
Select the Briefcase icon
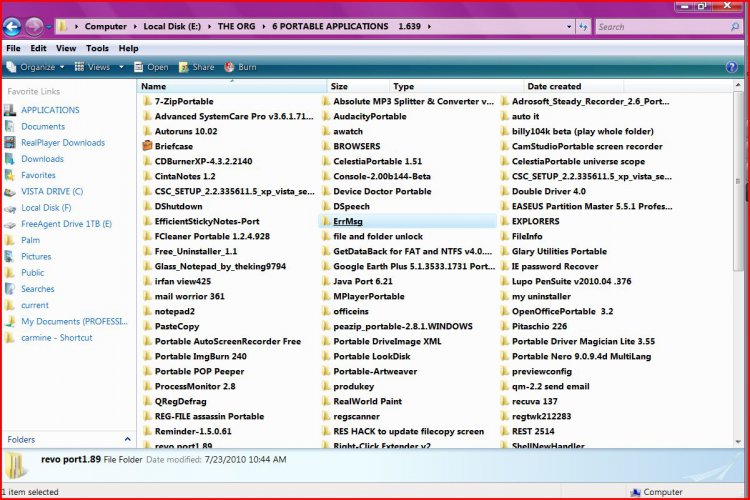point(147,146)
